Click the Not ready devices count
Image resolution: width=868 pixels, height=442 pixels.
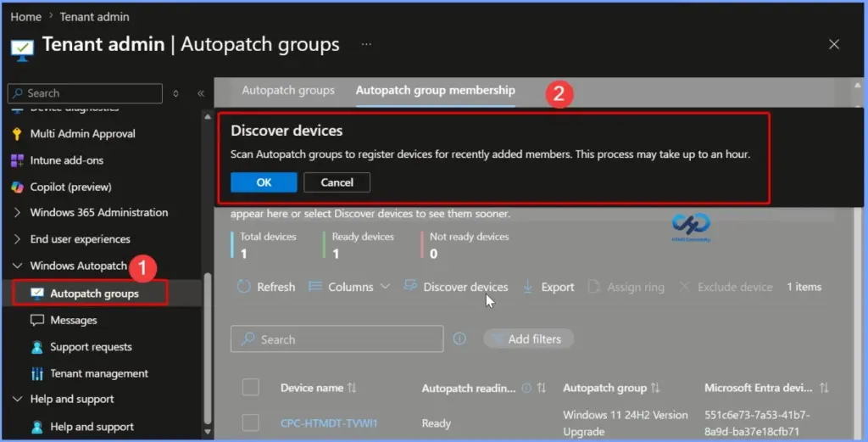[x=433, y=254]
